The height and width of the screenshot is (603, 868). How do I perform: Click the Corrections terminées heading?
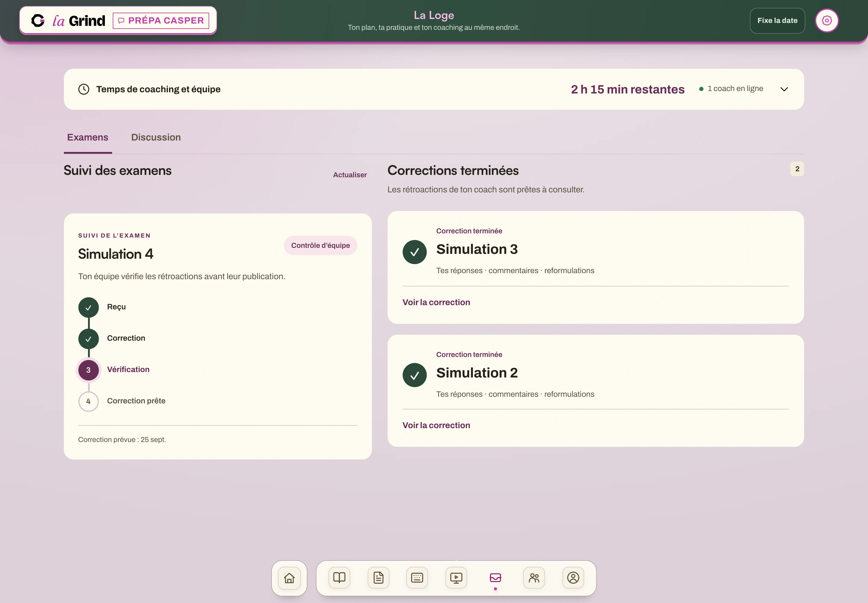[453, 170]
